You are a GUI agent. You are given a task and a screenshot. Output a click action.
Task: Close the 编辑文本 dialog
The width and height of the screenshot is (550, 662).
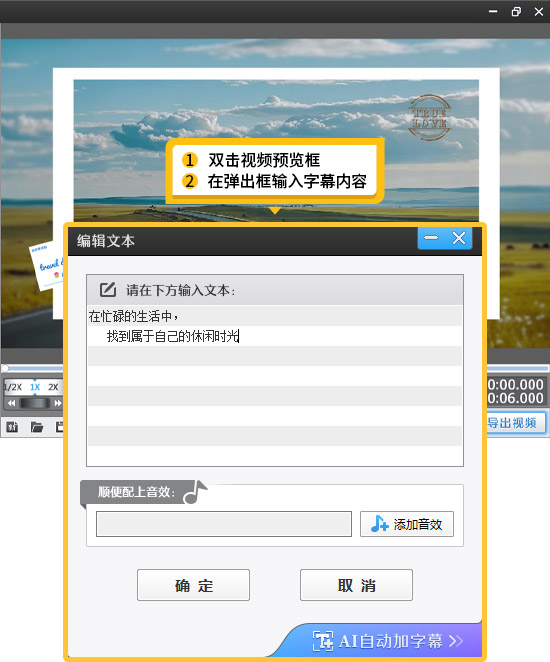pyautogui.click(x=459, y=238)
